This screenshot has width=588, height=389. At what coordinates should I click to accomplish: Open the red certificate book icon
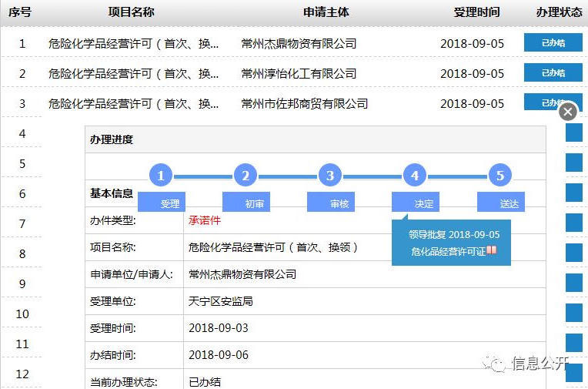492,250
